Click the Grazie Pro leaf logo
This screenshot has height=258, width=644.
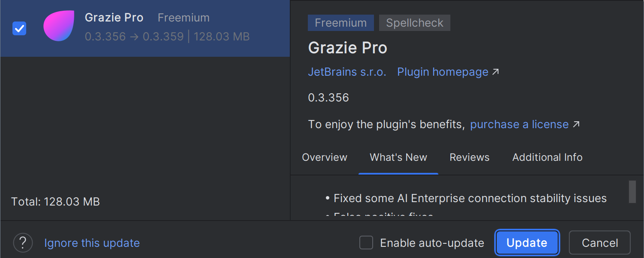coord(59,27)
